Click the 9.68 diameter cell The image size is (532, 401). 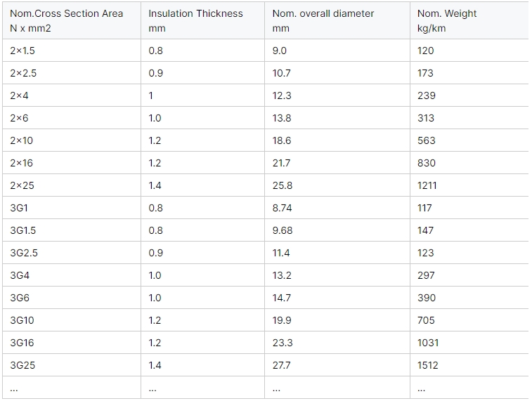click(337, 230)
